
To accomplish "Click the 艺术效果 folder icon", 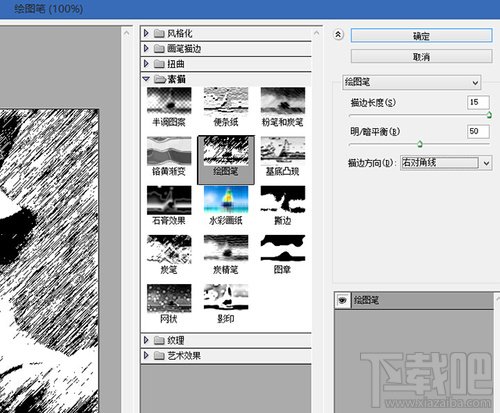I will [x=159, y=356].
